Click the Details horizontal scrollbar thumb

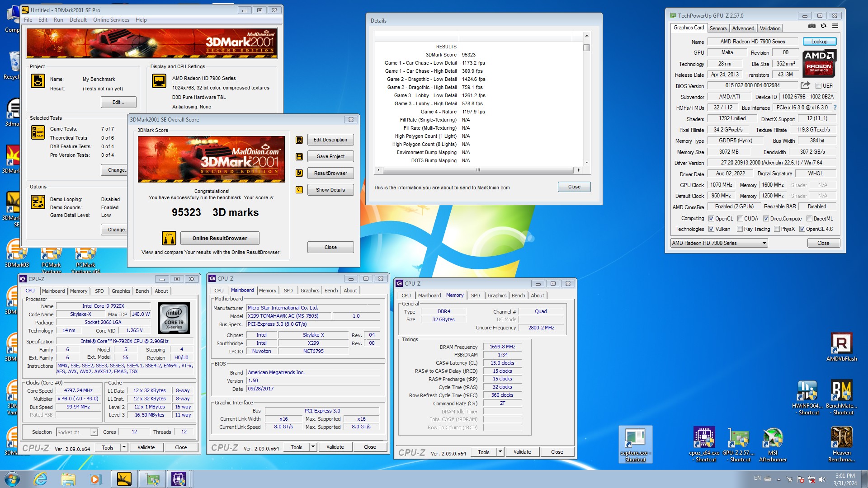pyautogui.click(x=478, y=170)
